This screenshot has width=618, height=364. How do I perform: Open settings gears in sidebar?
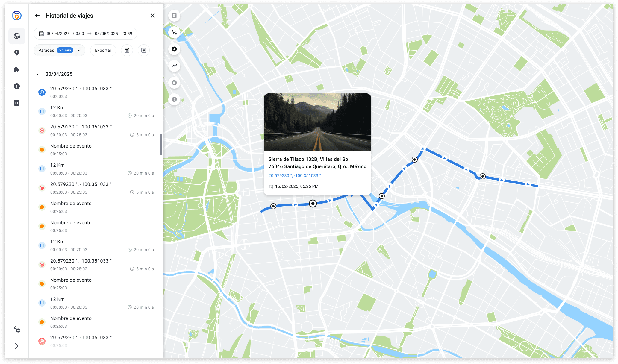click(17, 330)
